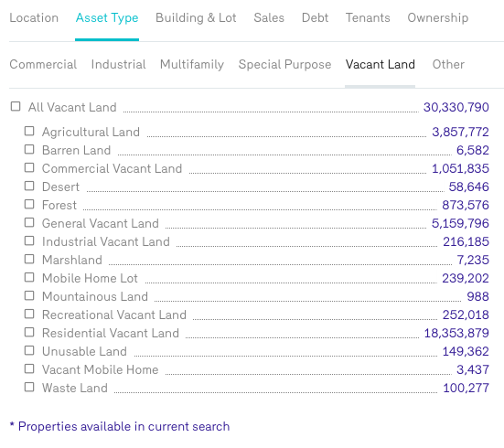
Task: Click the 18,353,879 residential count
Action: point(456,334)
